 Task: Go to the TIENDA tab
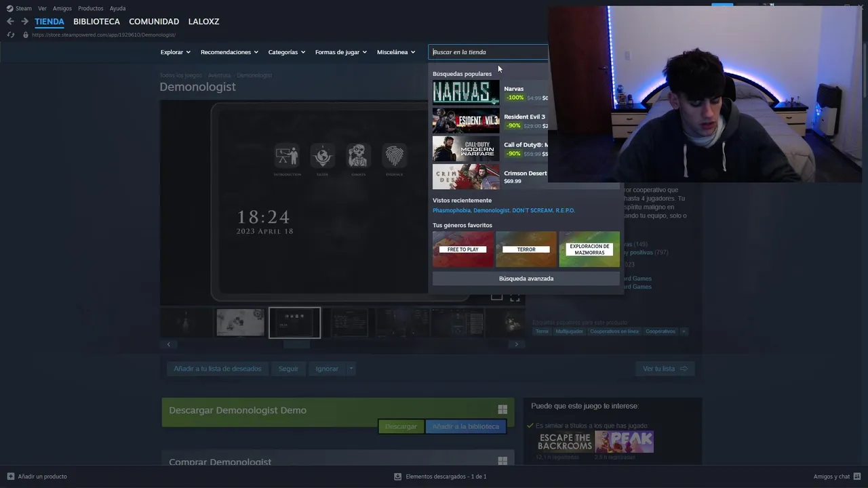pos(50,22)
